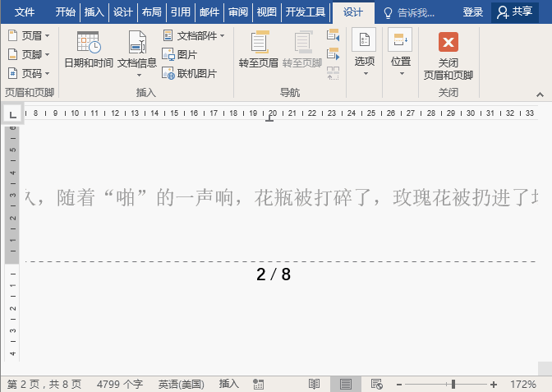
Task: Jump to the next section icon
Action: pos(333,54)
